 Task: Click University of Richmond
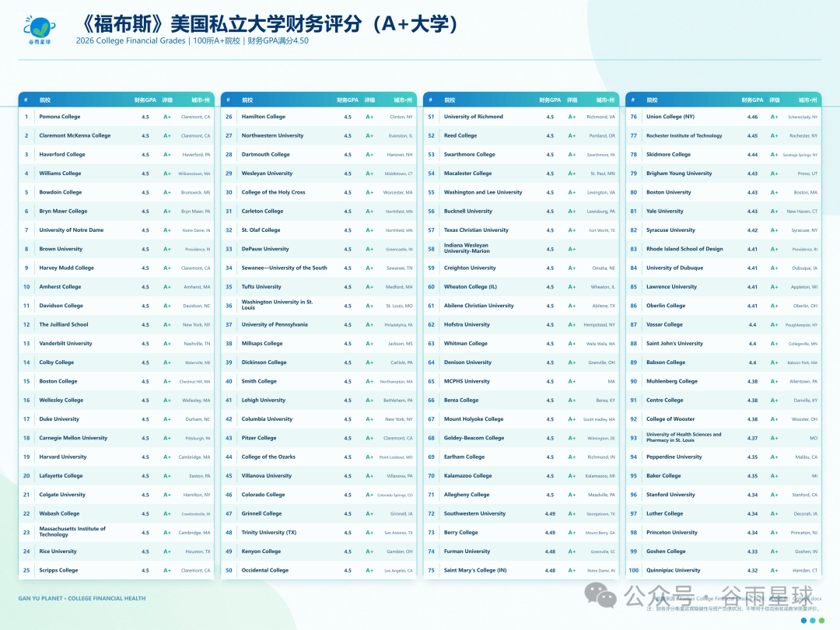pos(474,117)
